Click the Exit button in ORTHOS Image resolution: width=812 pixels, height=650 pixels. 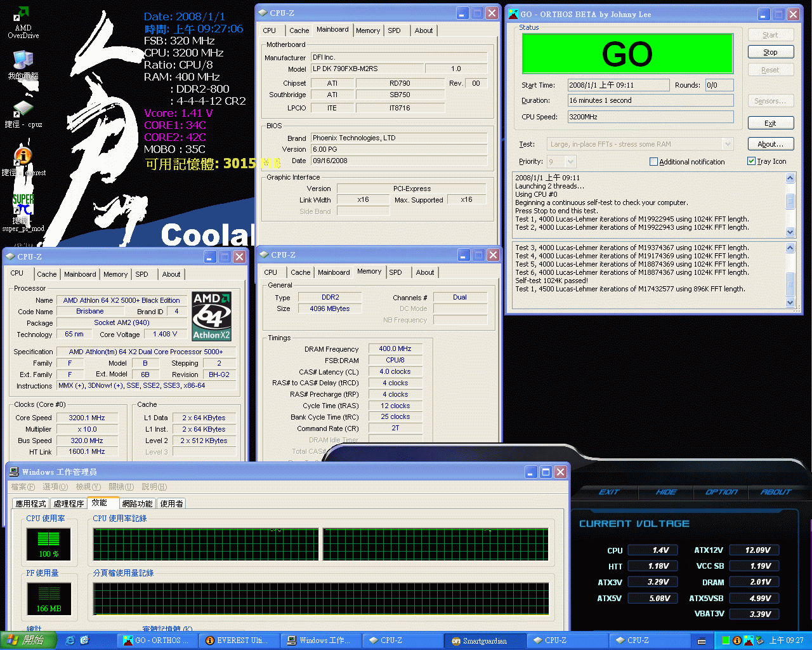click(x=770, y=123)
